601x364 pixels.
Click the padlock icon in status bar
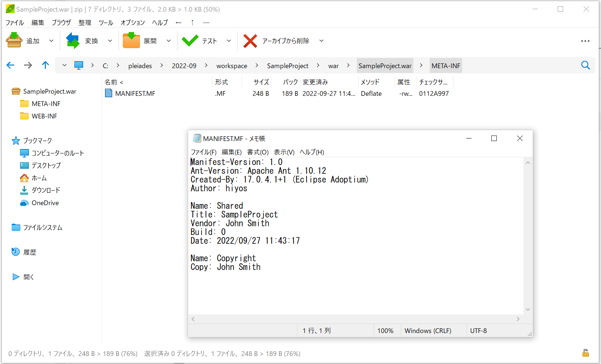click(x=585, y=353)
